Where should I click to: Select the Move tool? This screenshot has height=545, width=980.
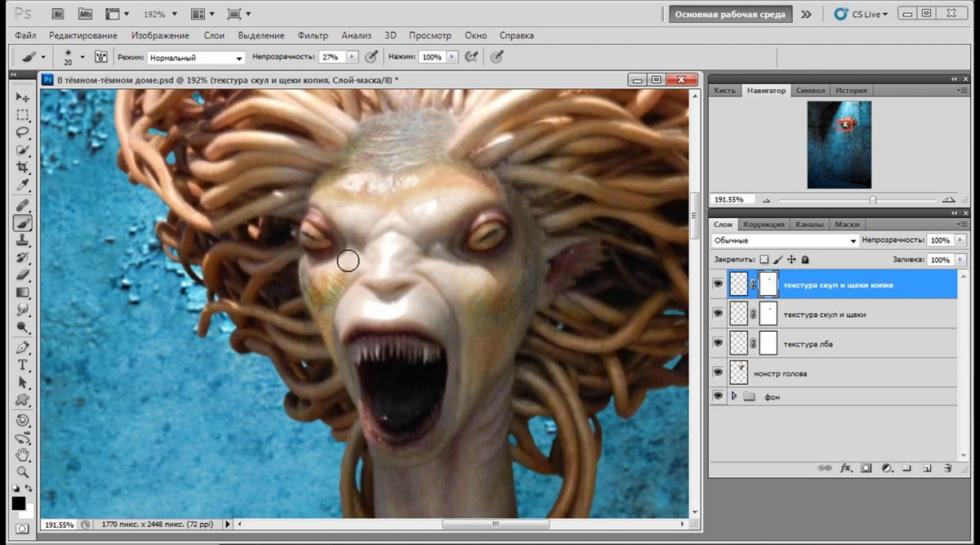point(22,97)
